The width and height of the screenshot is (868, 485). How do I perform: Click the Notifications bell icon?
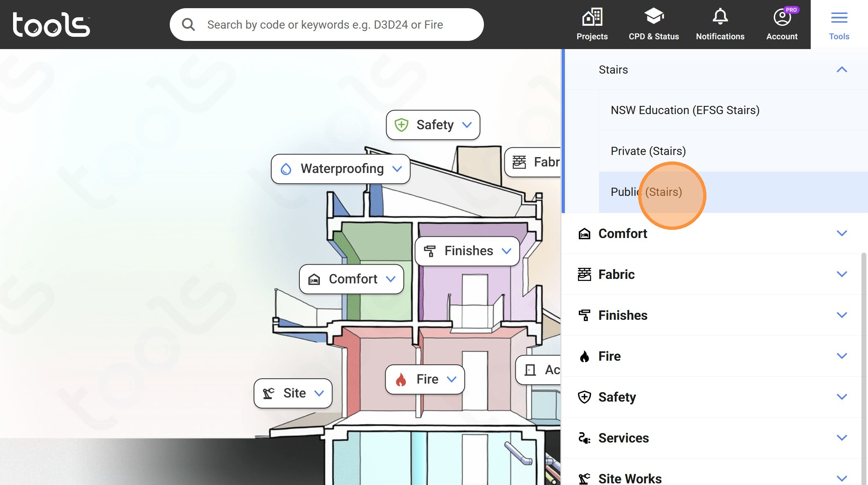click(x=720, y=17)
